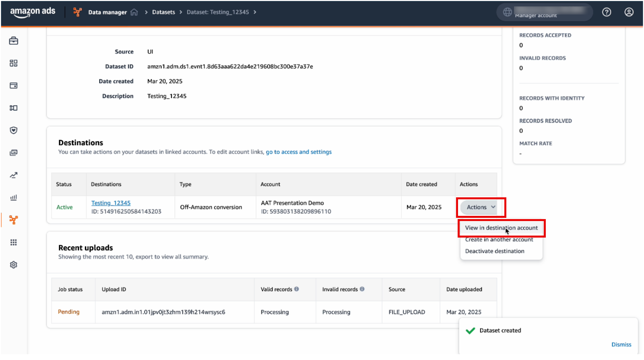Click the briefcase icon in left sidebar
644x360 pixels.
[14, 41]
